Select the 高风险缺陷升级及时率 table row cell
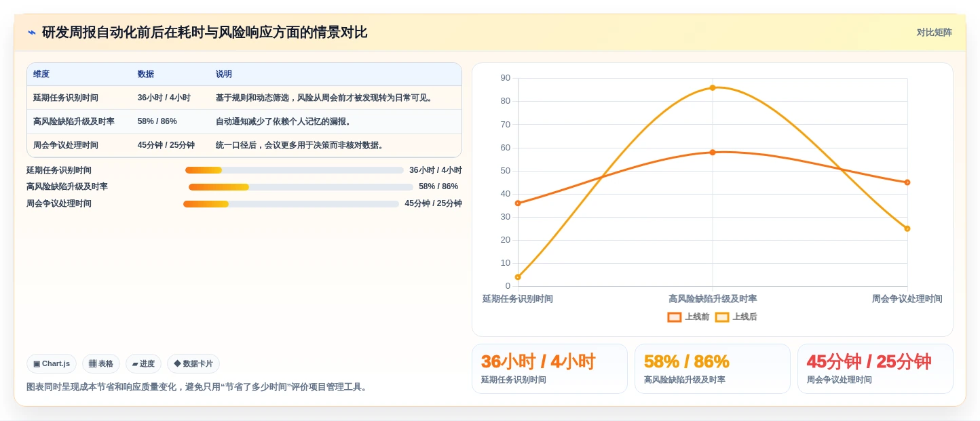980x421 pixels. [74, 121]
